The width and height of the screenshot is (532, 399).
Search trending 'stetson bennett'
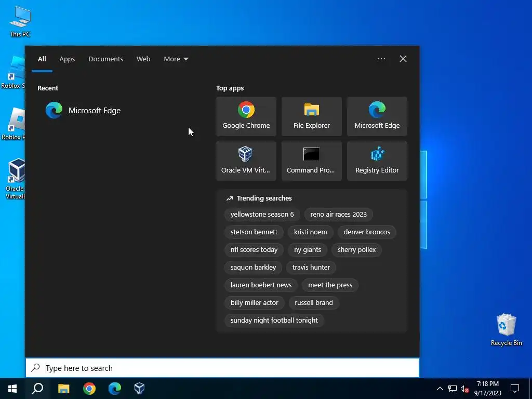click(254, 232)
